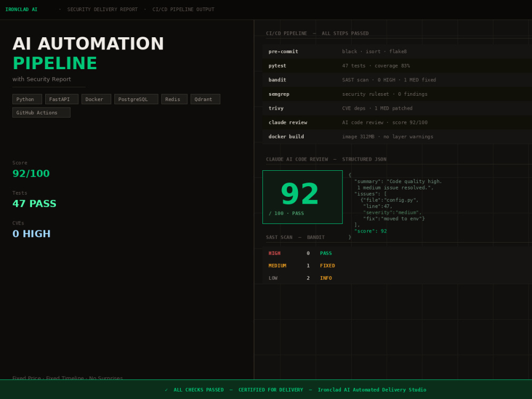Click the MEDIUM severity row label

[277, 265]
